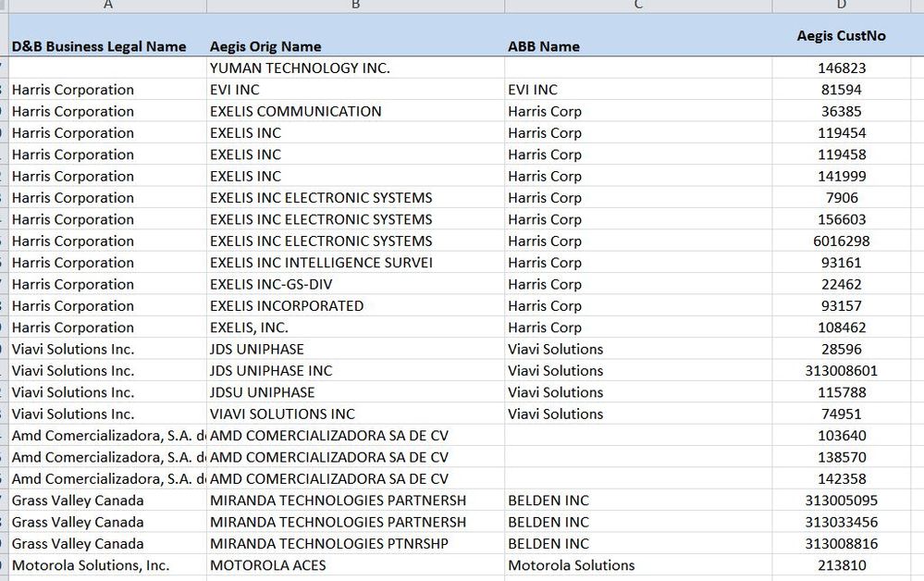Click BELDEN INC cell in row 313005095
Image resolution: width=924 pixels, height=581 pixels.
(x=638, y=501)
